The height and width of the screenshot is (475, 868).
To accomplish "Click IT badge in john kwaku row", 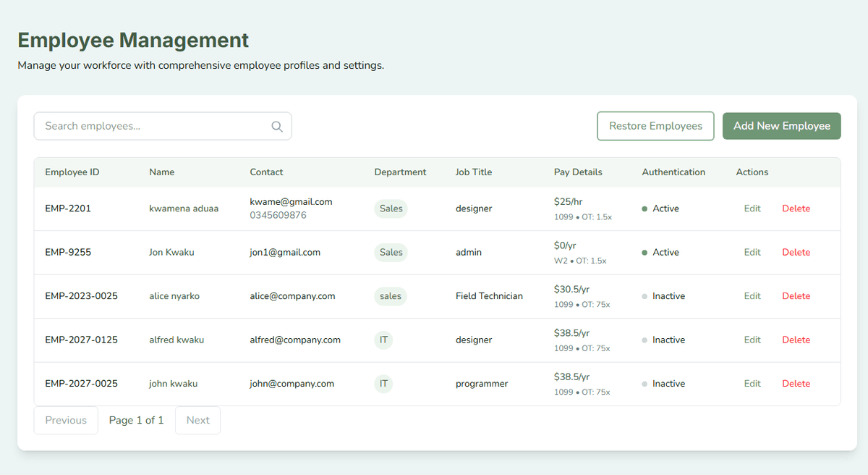I will [x=383, y=384].
